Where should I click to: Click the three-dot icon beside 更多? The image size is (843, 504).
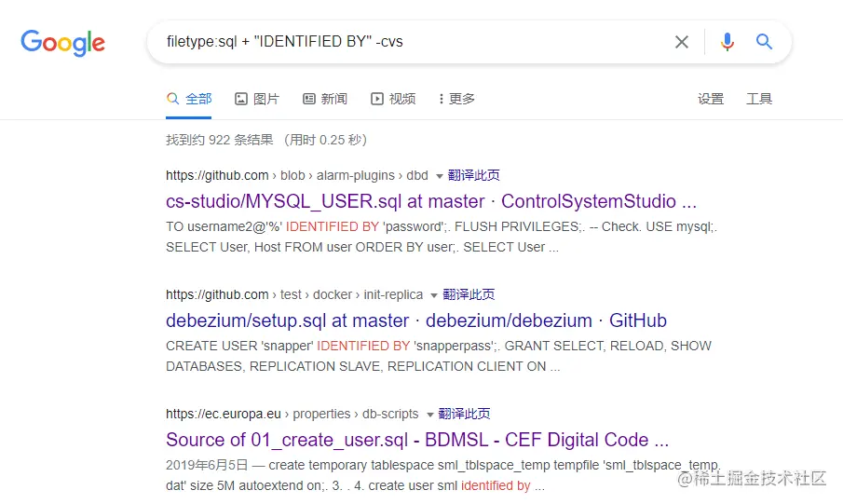(441, 99)
